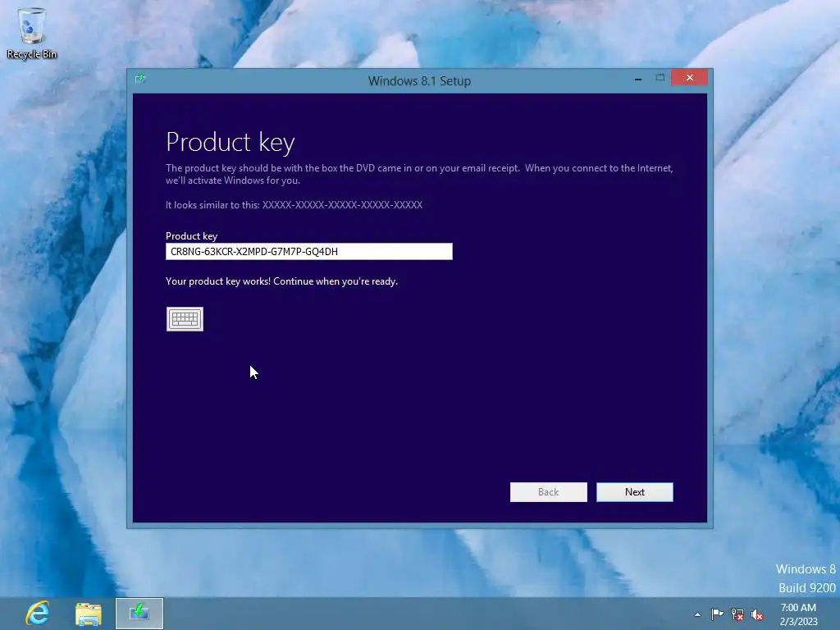Click the 'Product key' heading text

point(231,143)
